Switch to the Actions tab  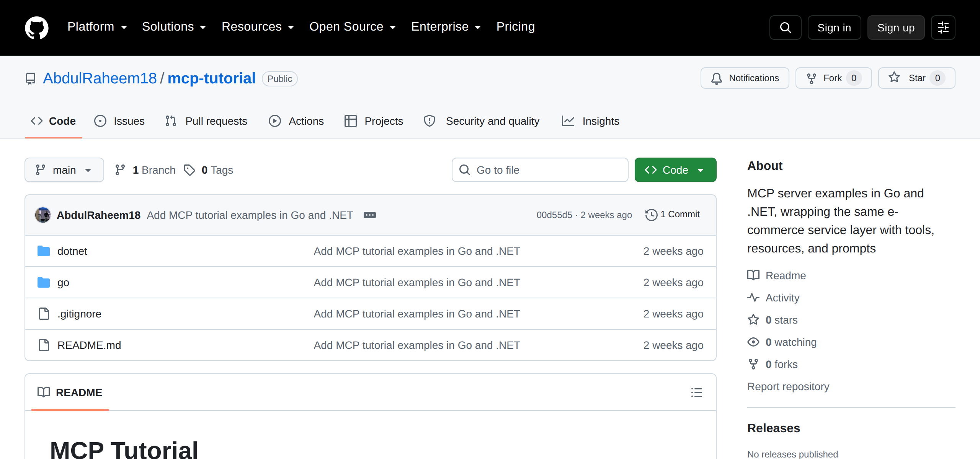(x=296, y=121)
